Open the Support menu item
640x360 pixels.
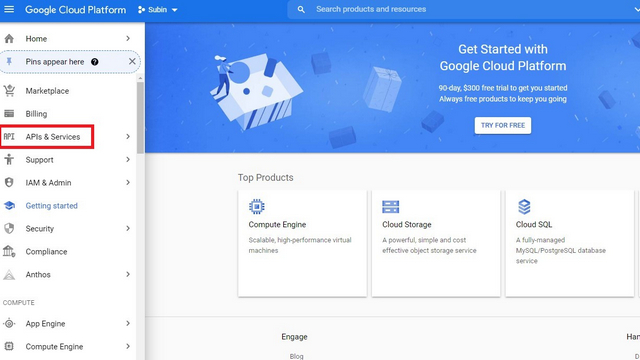click(x=39, y=160)
